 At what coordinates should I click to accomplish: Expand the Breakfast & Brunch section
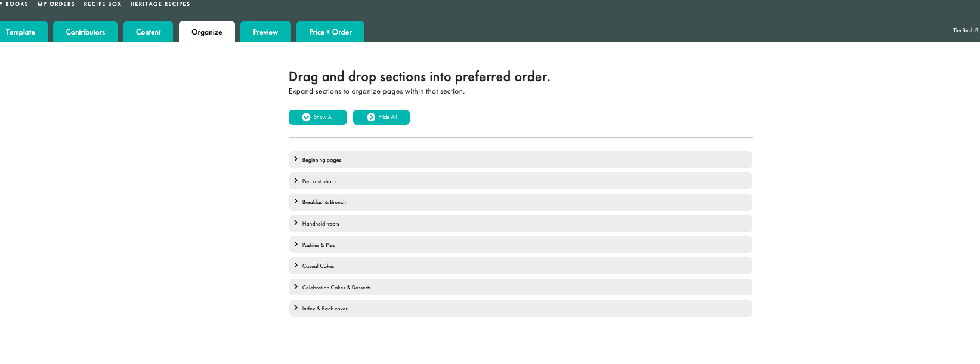(296, 202)
